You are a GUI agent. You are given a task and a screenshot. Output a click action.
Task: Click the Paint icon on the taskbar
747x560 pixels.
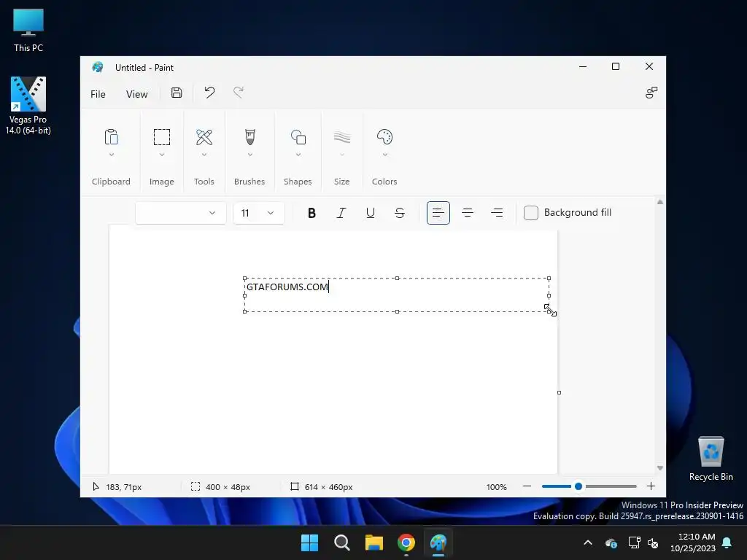coord(438,542)
